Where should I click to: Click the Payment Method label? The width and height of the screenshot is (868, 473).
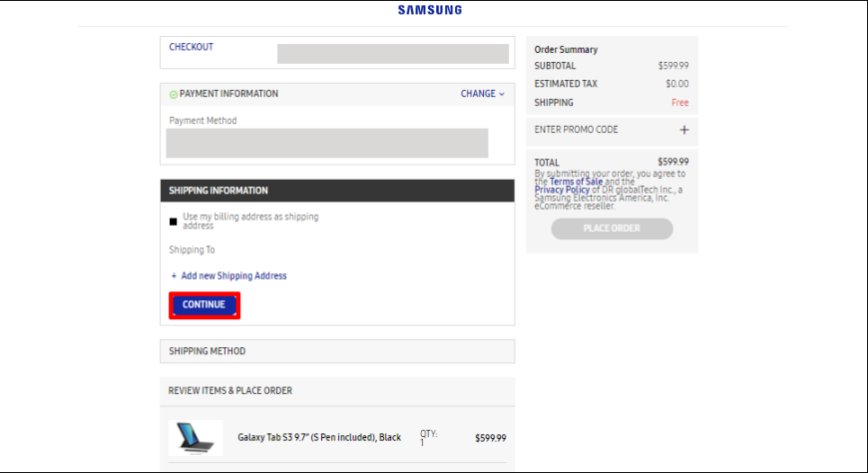pos(203,121)
